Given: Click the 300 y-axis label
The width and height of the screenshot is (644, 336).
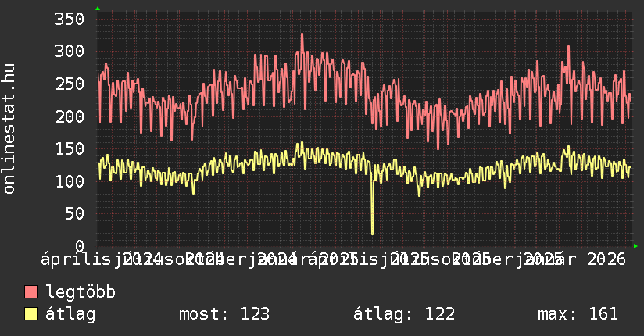Looking at the screenshot, I should coord(69,52).
